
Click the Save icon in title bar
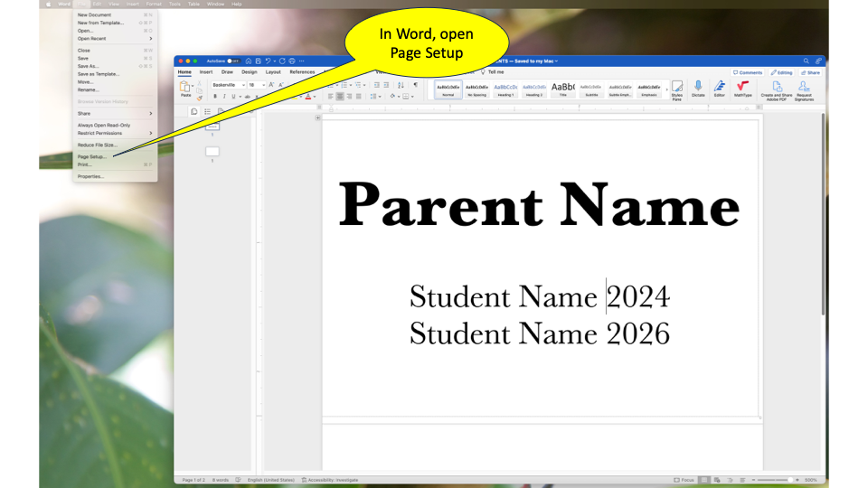click(258, 61)
